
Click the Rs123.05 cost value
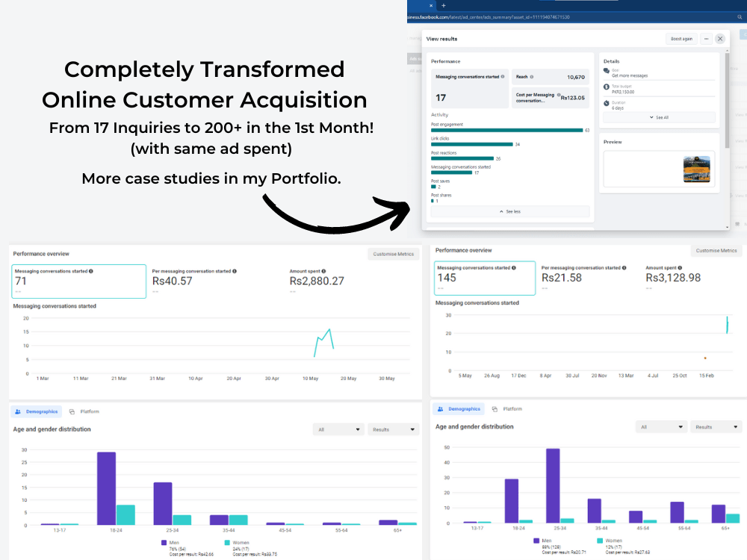pos(573,98)
